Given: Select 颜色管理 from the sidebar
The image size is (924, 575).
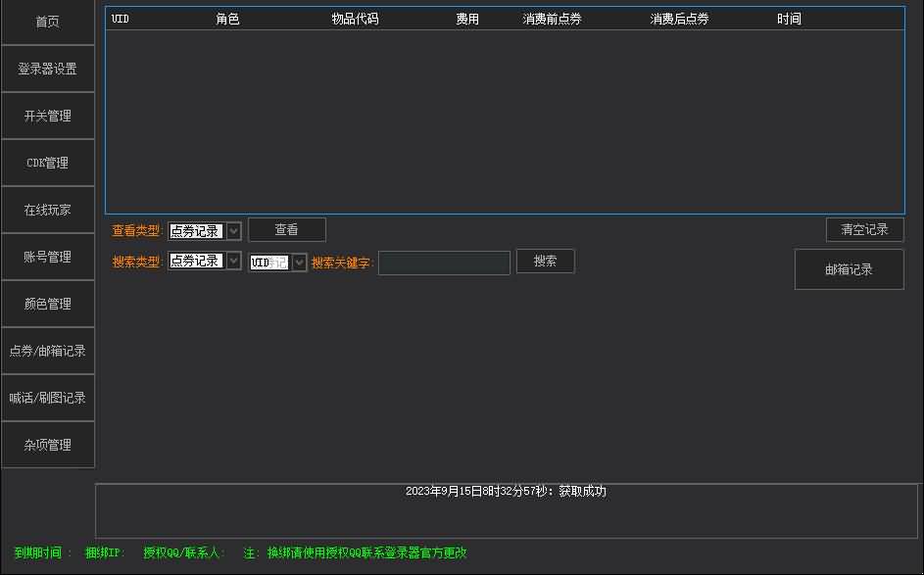Looking at the screenshot, I should pyautogui.click(x=46, y=303).
